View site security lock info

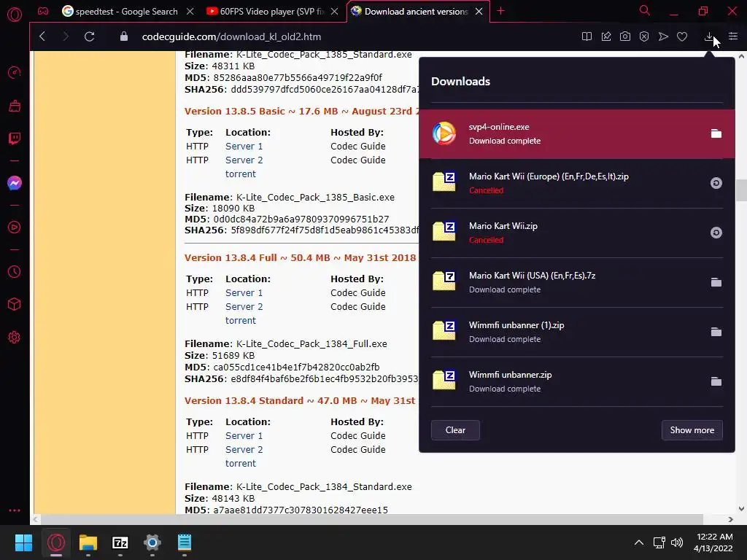pyautogui.click(x=124, y=36)
